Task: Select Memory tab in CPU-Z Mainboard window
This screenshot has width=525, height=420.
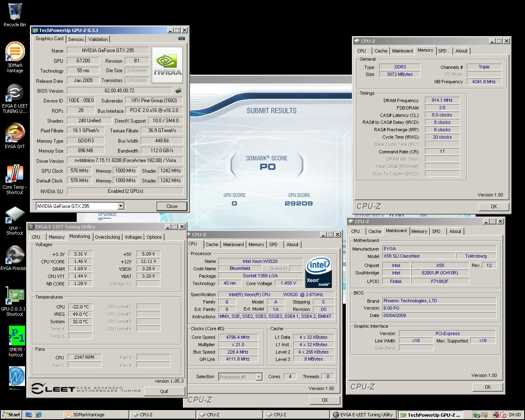Action: [x=419, y=231]
